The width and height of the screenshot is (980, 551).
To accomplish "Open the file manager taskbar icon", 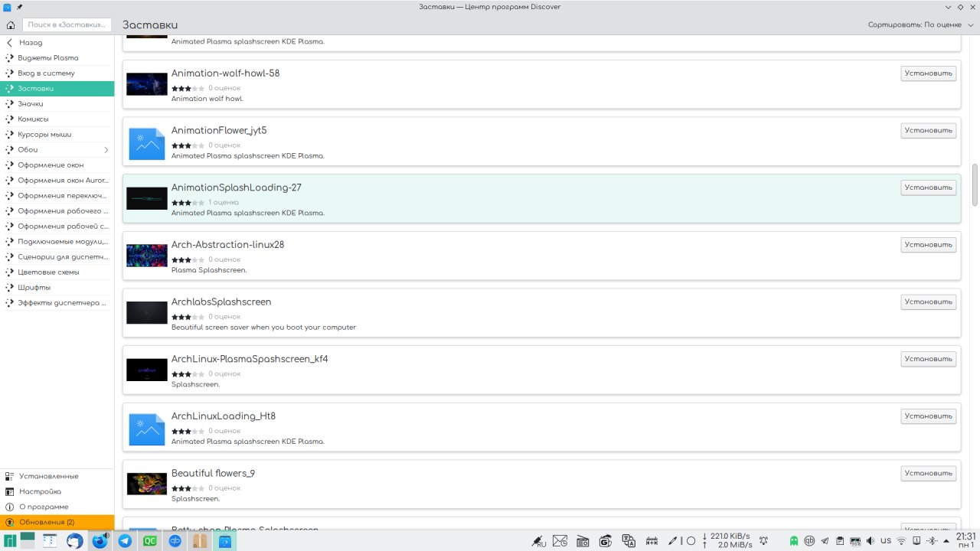I will tap(50, 541).
